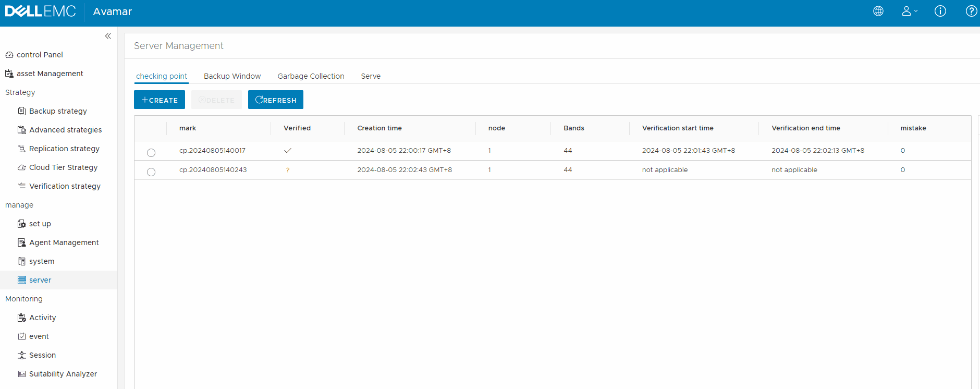Open the user account dropdown menu

tap(910, 11)
